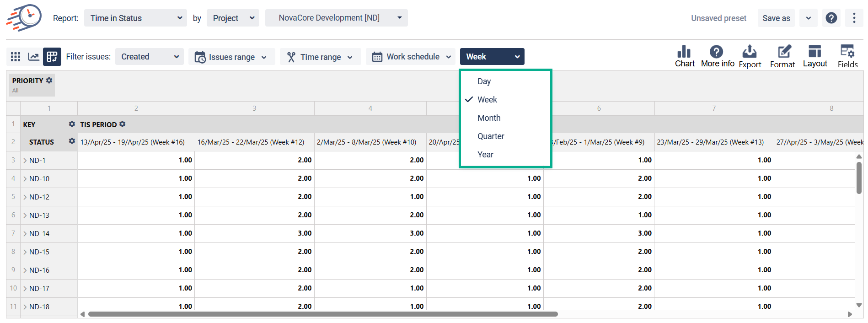
Task: Click the checked Week option
Action: point(487,100)
